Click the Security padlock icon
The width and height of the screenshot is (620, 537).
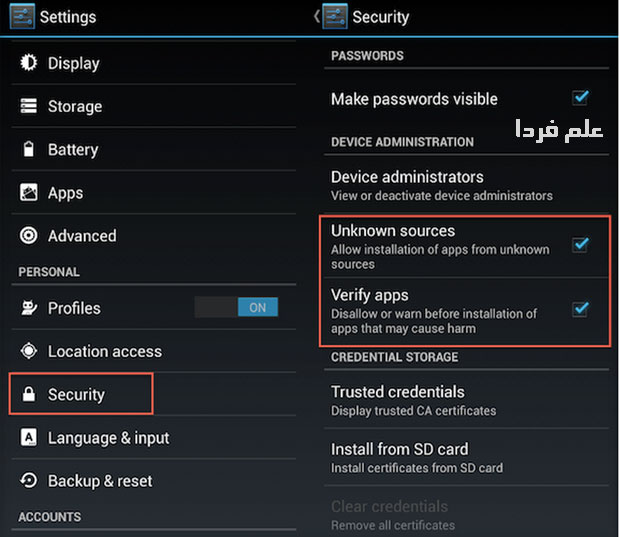tap(28, 394)
